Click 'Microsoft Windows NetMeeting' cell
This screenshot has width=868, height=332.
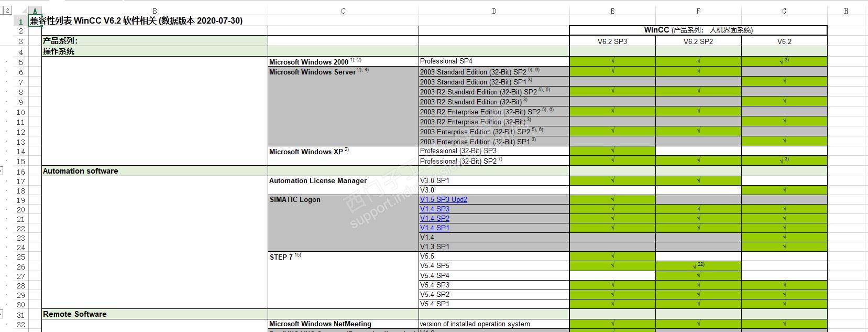tap(343, 324)
